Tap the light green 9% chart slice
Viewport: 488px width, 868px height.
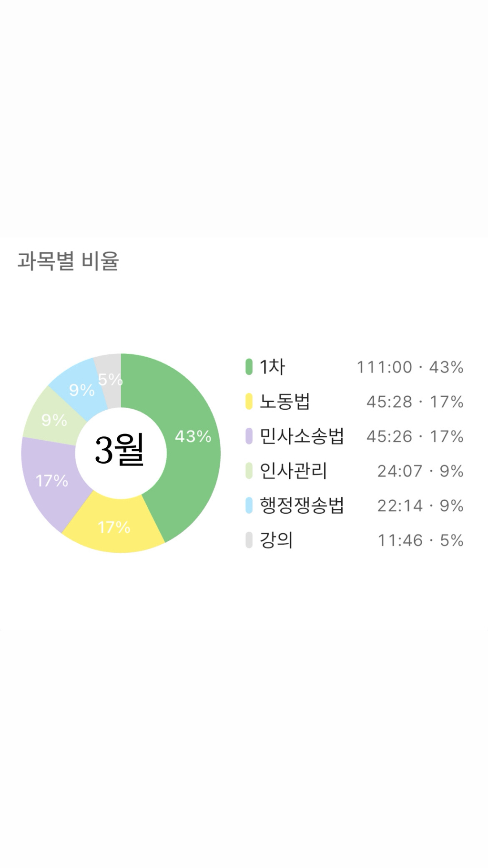click(54, 420)
